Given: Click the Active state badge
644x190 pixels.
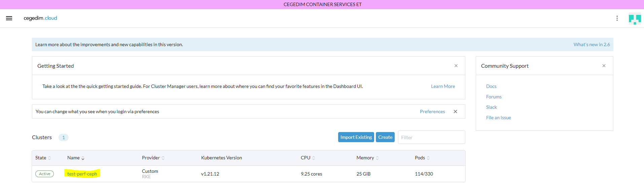Looking at the screenshot, I should pyautogui.click(x=44, y=174).
